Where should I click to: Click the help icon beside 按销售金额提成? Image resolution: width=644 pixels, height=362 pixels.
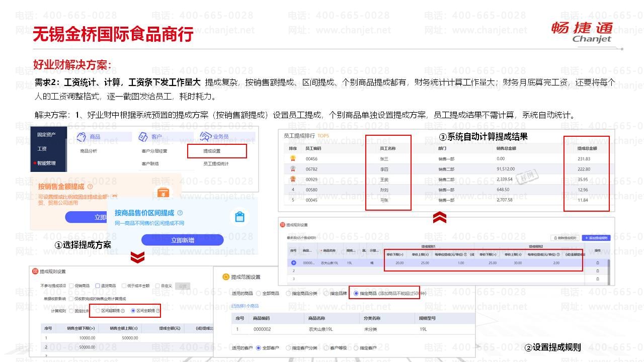coord(90,187)
